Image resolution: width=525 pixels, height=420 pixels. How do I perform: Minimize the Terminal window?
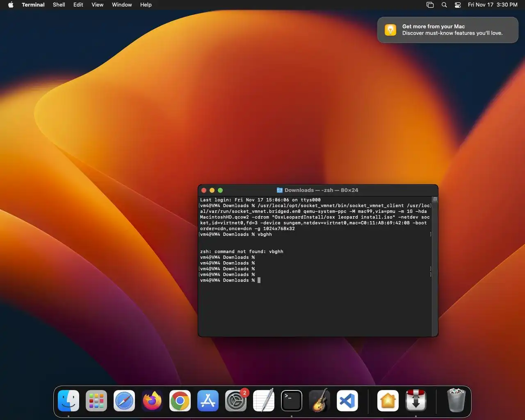coord(212,190)
